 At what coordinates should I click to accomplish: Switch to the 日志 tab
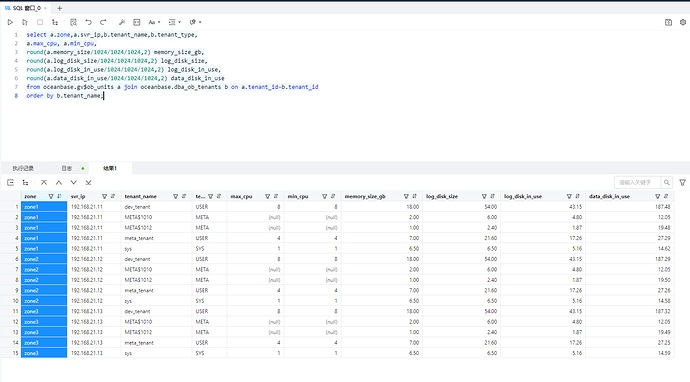pos(66,168)
